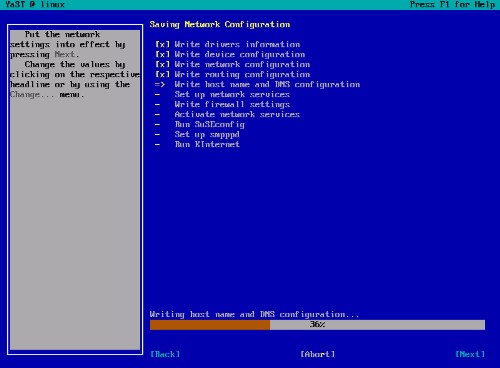Select the 'Run KInternet' step text
Screen dimensions: 500x368
point(207,144)
